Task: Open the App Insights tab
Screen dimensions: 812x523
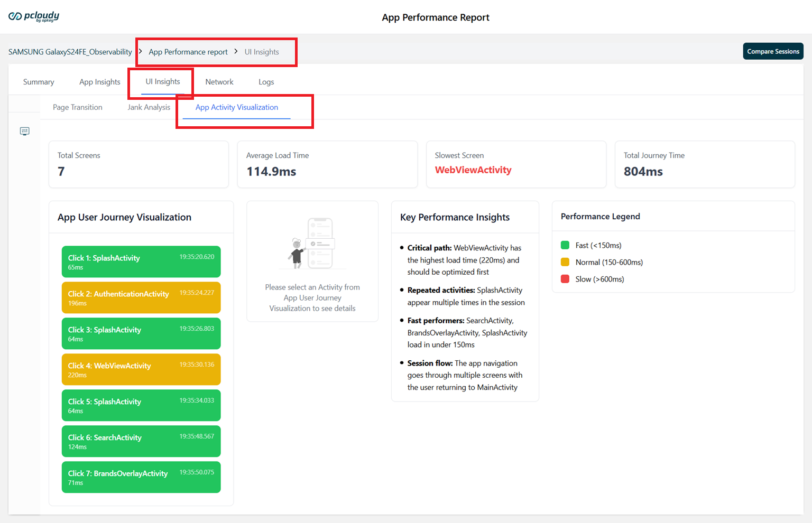Action: point(99,82)
